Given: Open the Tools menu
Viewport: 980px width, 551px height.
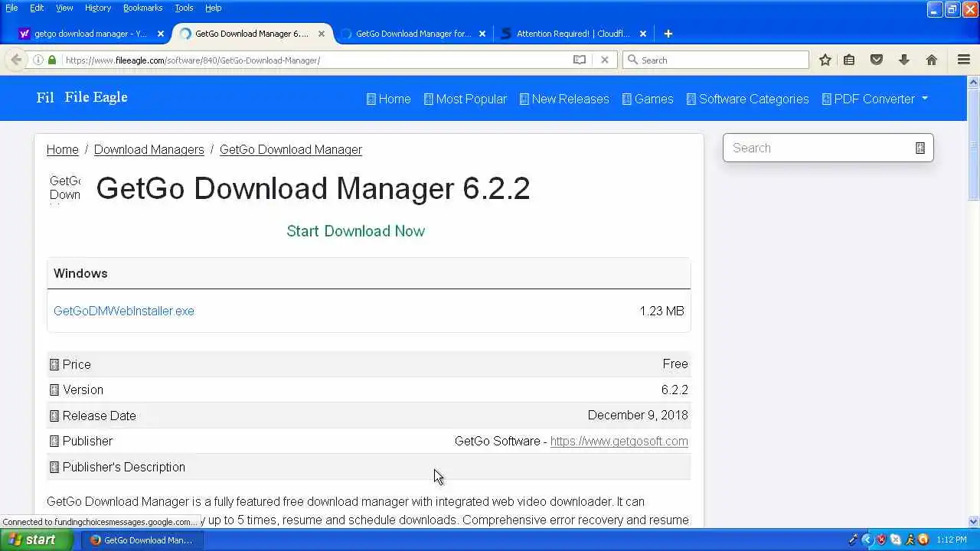Looking at the screenshot, I should [184, 8].
